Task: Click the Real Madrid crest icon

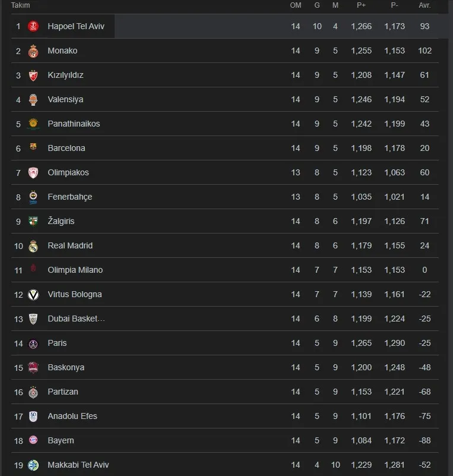Action: [33, 246]
